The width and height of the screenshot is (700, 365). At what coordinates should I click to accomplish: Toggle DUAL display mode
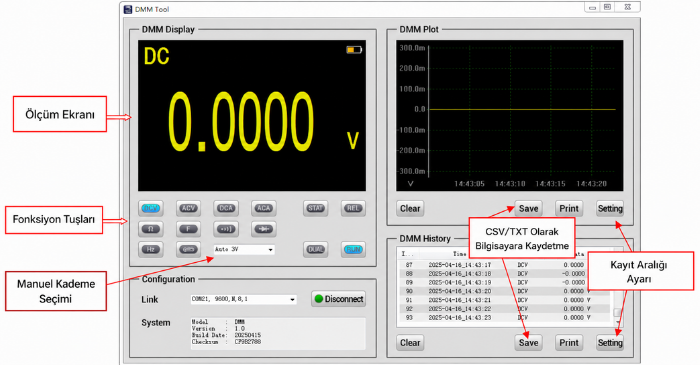316,249
